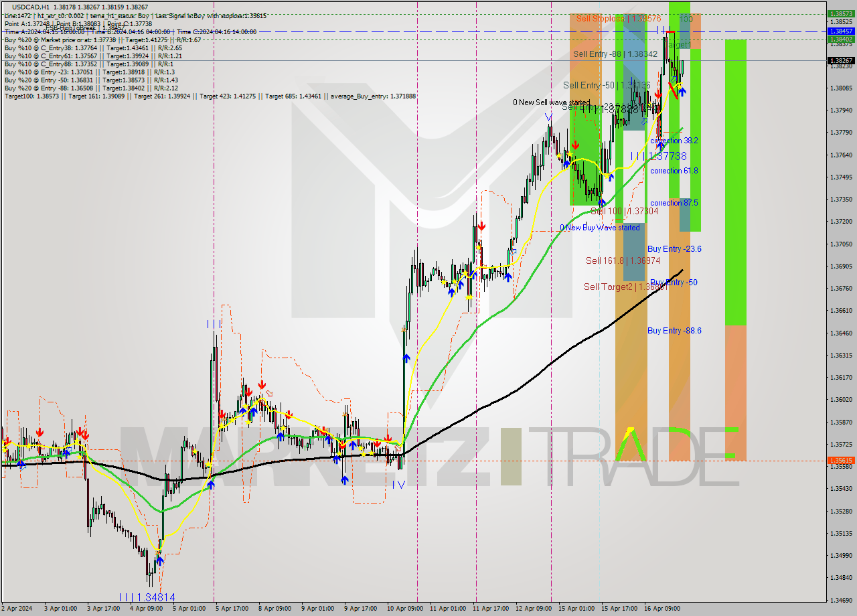Click the 'correction 38.2' level label

pos(674,141)
